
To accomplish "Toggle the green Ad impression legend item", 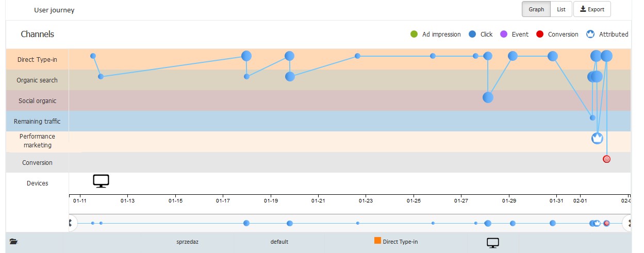I will coord(414,35).
